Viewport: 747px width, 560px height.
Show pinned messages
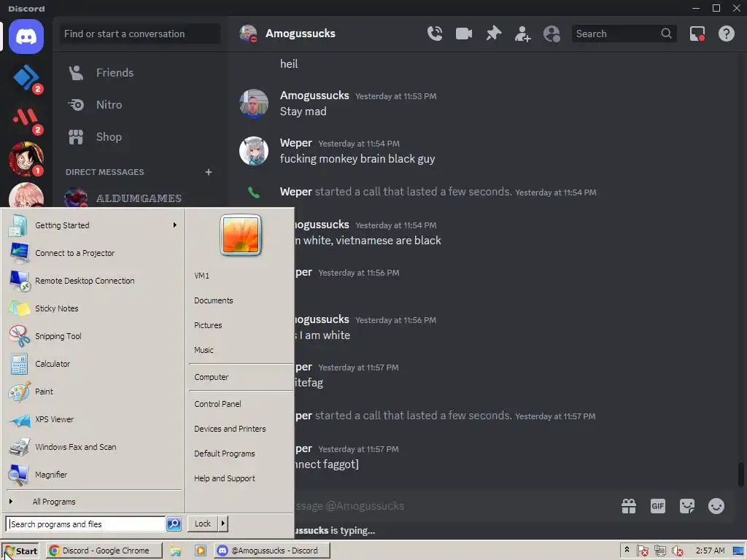click(x=493, y=34)
